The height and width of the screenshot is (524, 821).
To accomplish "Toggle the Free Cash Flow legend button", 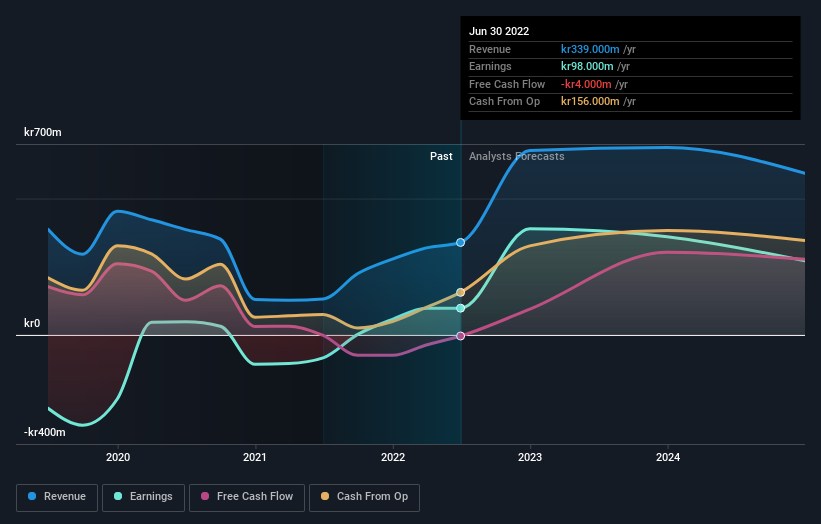I will click(247, 497).
